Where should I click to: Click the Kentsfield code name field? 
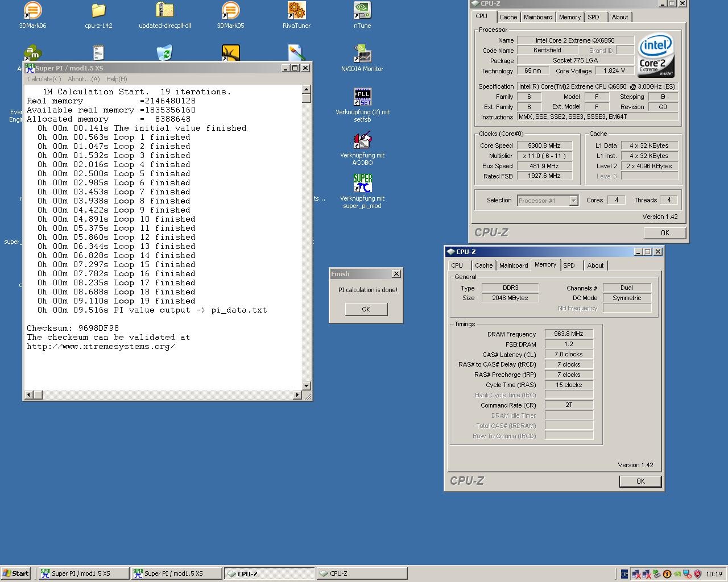tap(547, 50)
